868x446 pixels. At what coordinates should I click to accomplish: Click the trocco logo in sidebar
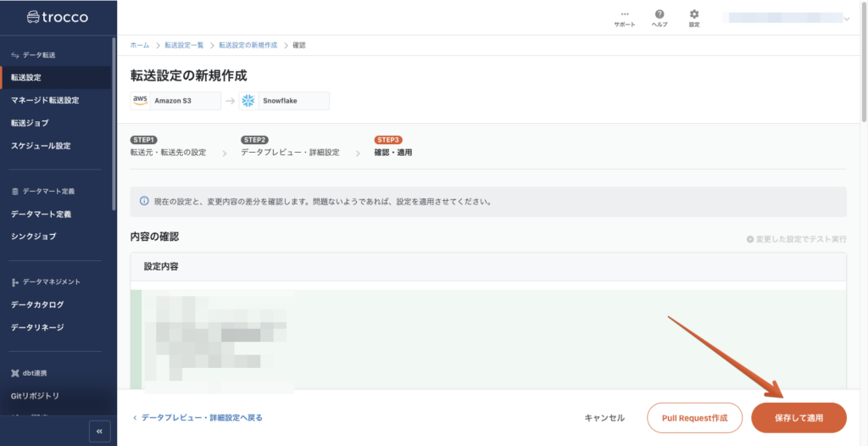point(57,17)
